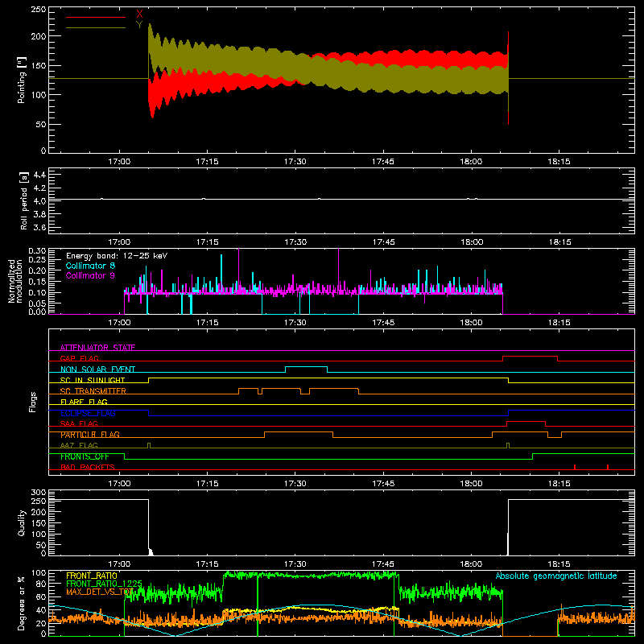Click the 'Roll period [s]' axis title
Image resolution: width=644 pixels, height=644 pixels.
point(24,200)
